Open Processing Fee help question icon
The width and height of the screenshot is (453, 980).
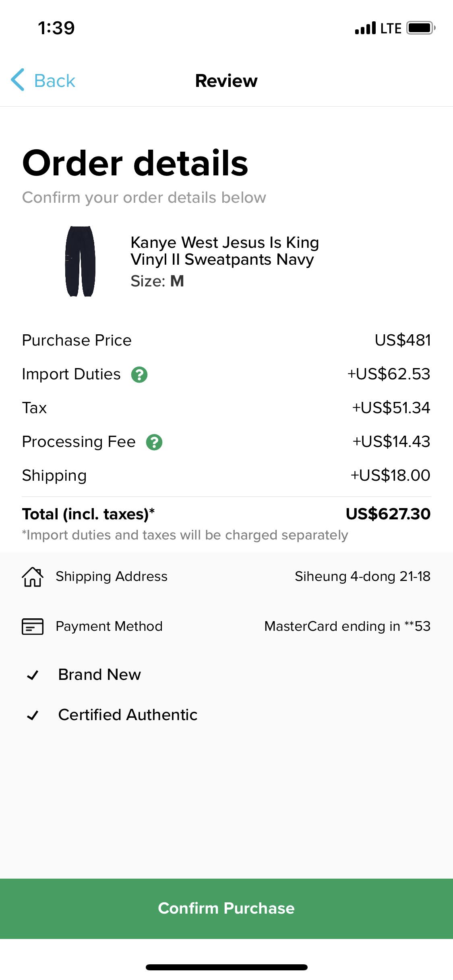point(154,442)
